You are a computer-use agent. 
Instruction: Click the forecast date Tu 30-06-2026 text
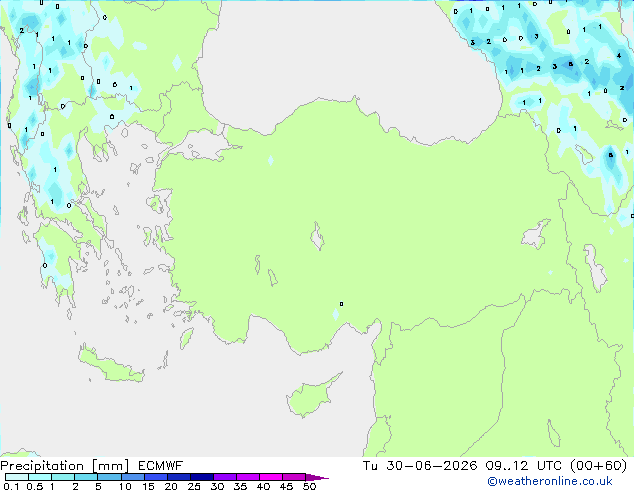pos(420,466)
